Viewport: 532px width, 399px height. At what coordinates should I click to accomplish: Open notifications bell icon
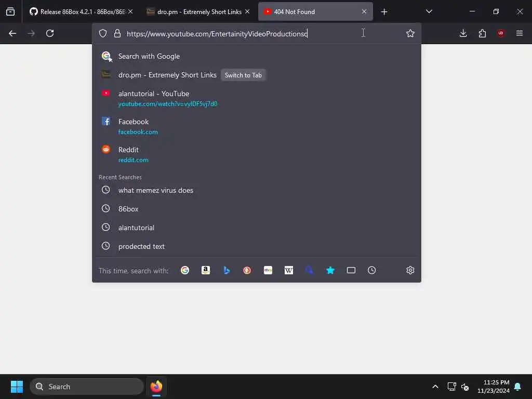[x=517, y=387]
